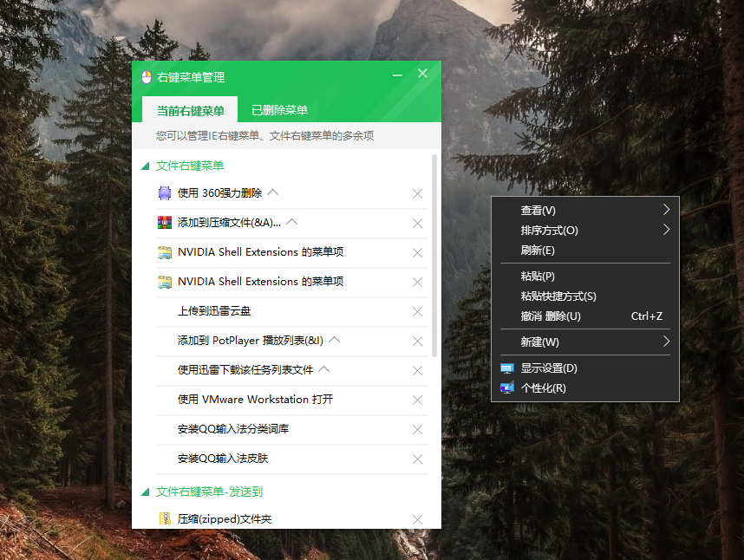Collapse the 文件右键菜单-发送到 section triangle
Viewport: 744px width, 560px height.
click(x=146, y=492)
